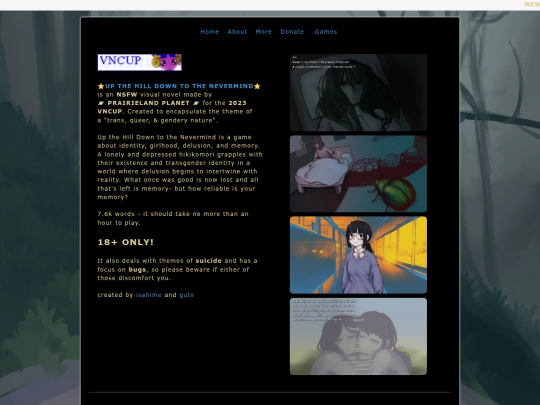540x405 pixels.
Task: Open the More navigation link
Action: pos(263,32)
